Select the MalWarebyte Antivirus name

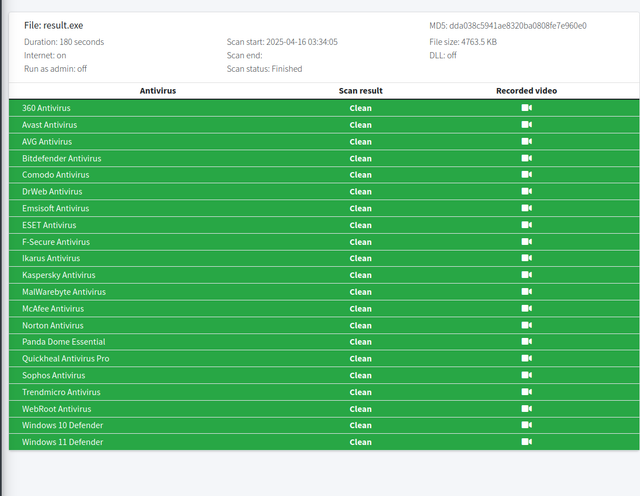[x=64, y=292]
